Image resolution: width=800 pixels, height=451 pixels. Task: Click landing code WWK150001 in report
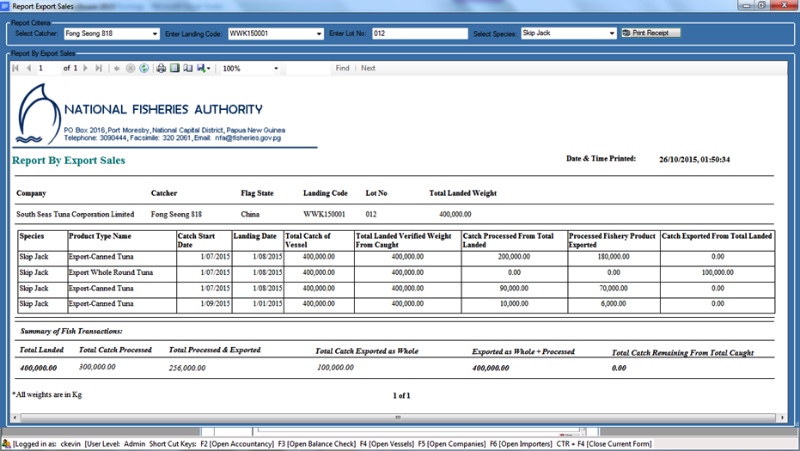pos(324,214)
